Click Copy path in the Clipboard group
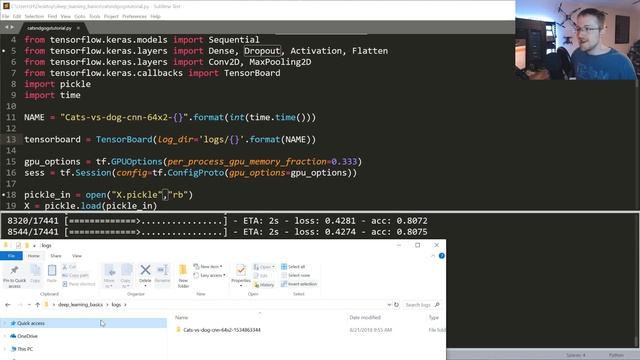This screenshot has height=360, width=640. click(x=76, y=276)
